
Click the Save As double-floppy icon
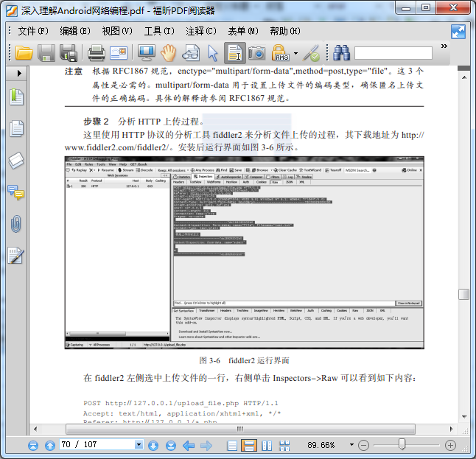coord(69,53)
